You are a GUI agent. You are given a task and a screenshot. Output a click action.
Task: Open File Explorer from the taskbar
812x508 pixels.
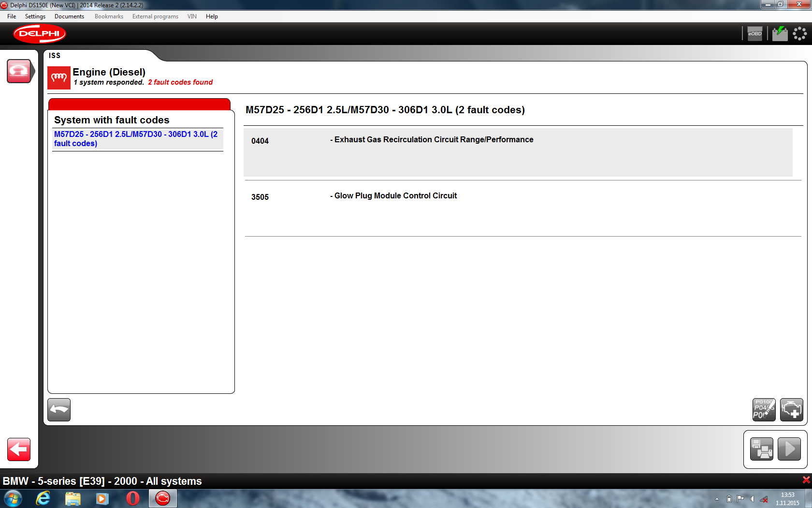point(73,498)
